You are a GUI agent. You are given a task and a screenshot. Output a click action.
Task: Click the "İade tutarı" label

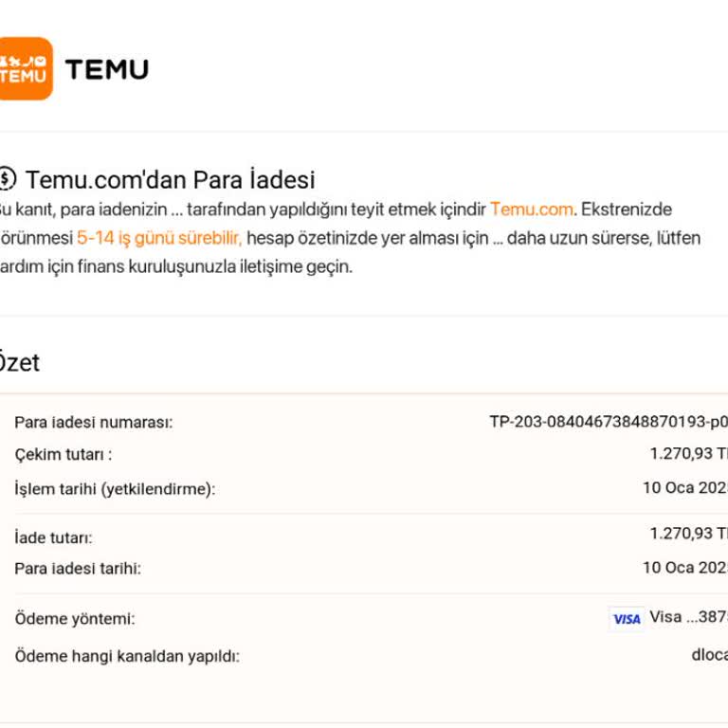(53, 537)
